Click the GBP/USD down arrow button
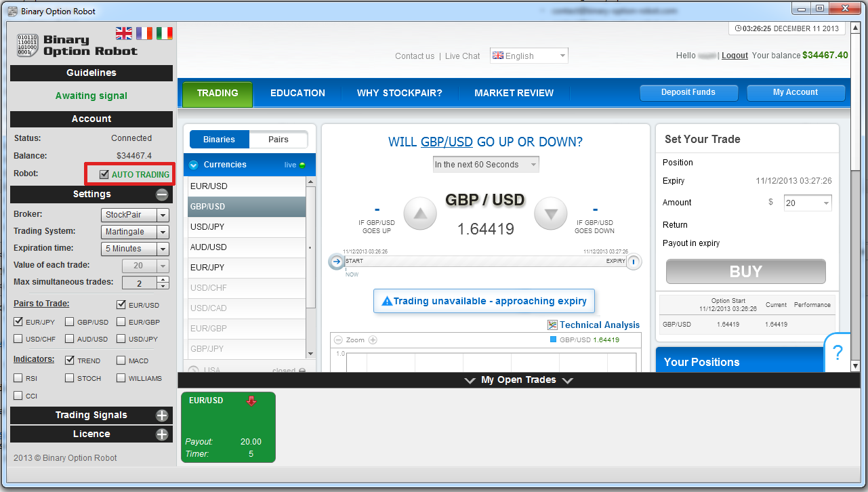 click(x=551, y=214)
